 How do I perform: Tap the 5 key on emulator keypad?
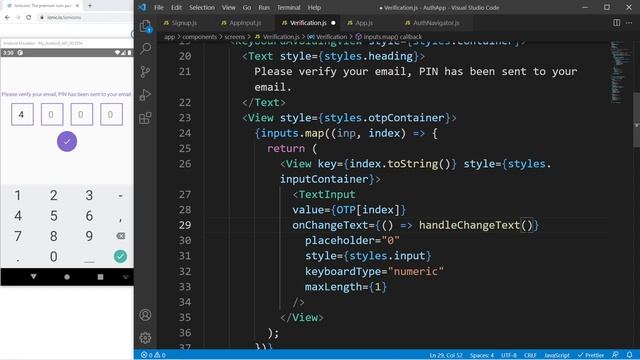click(53, 216)
